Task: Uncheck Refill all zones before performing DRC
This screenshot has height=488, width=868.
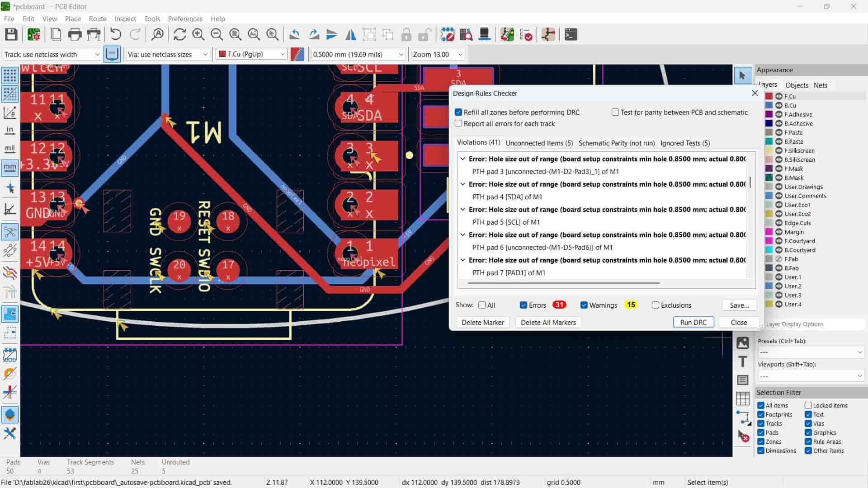Action: pos(458,112)
